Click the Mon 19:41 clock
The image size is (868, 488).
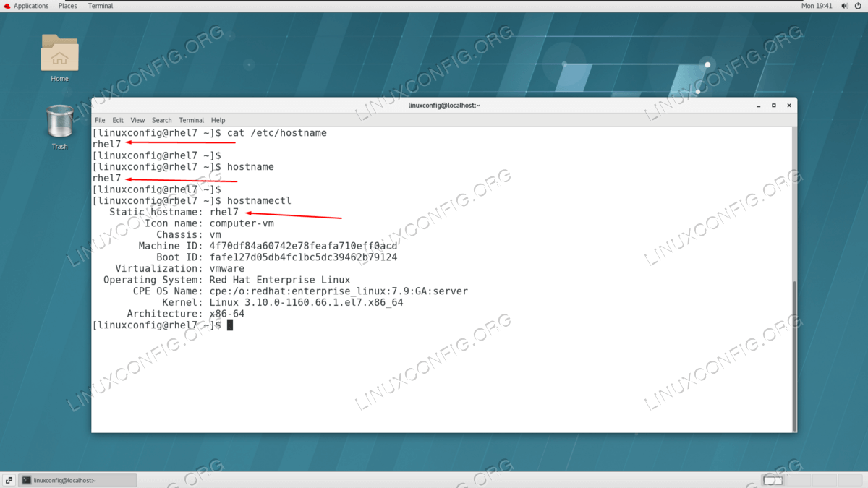tap(817, 6)
